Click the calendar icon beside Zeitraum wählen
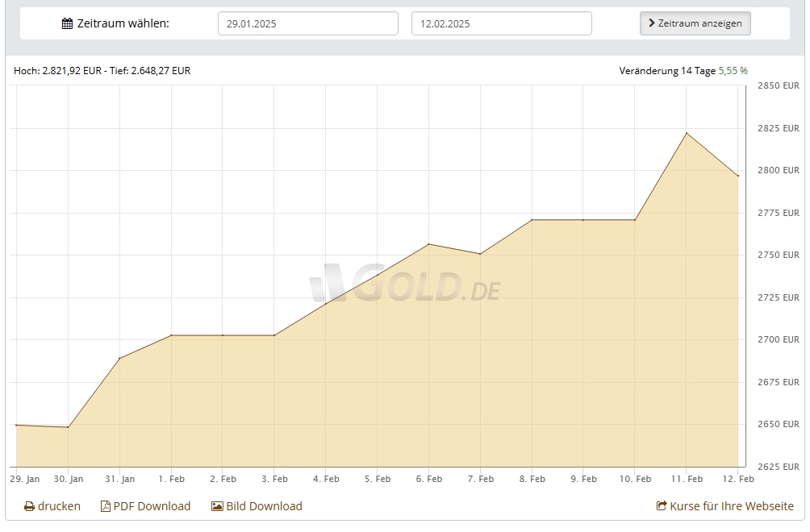810x532 pixels. 67,23
